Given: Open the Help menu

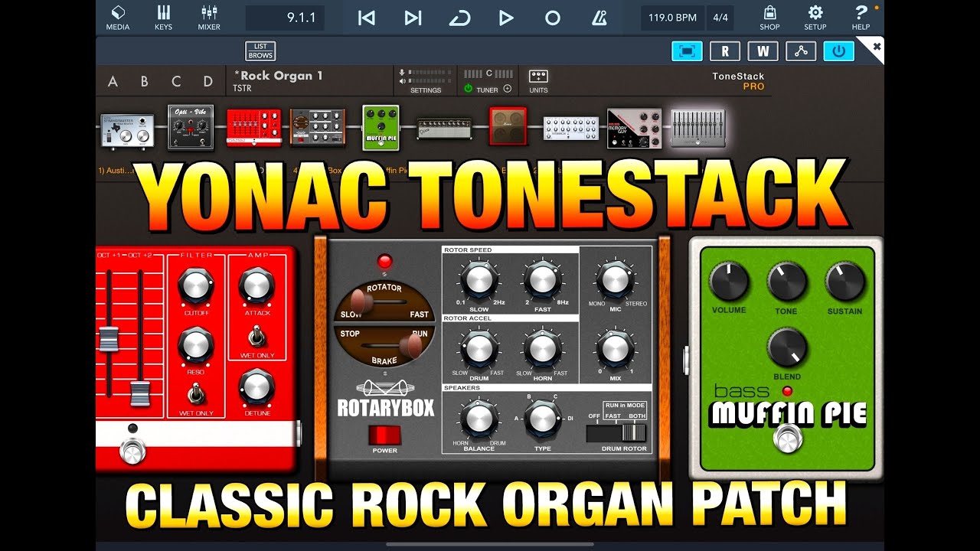Looking at the screenshot, I should (x=861, y=18).
